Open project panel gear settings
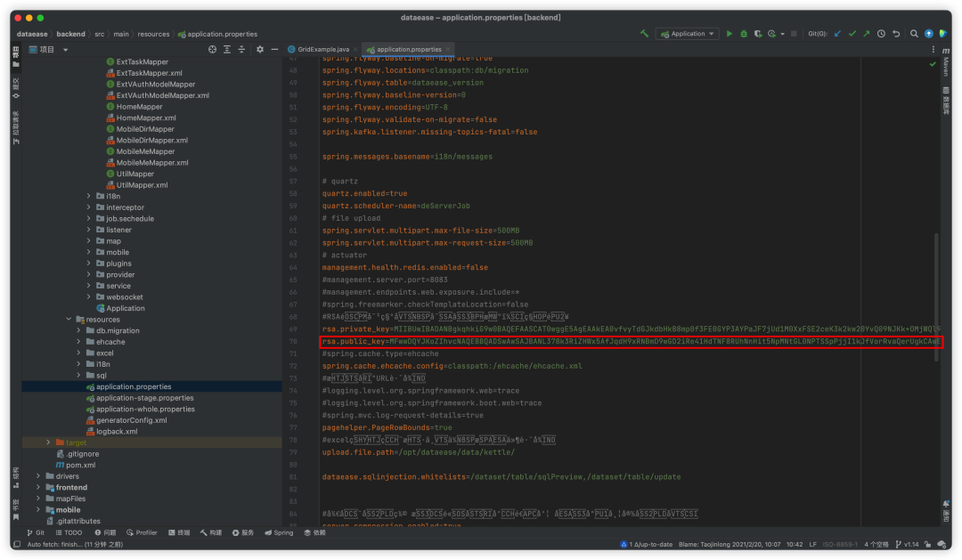The image size is (962, 560). tap(259, 49)
